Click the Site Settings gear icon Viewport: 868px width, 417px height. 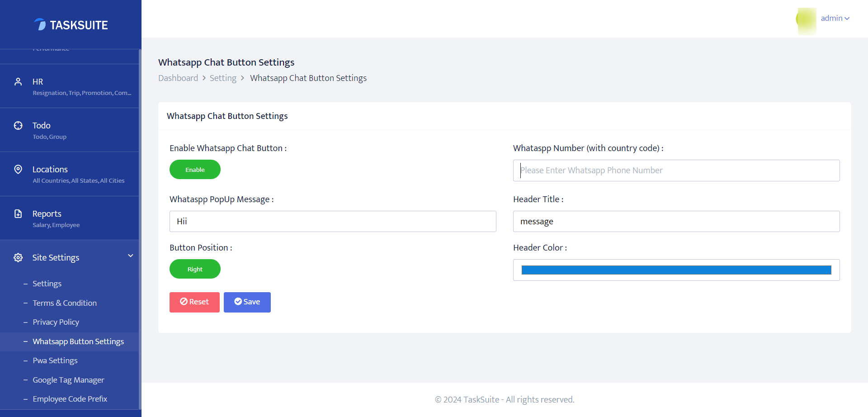(x=18, y=257)
